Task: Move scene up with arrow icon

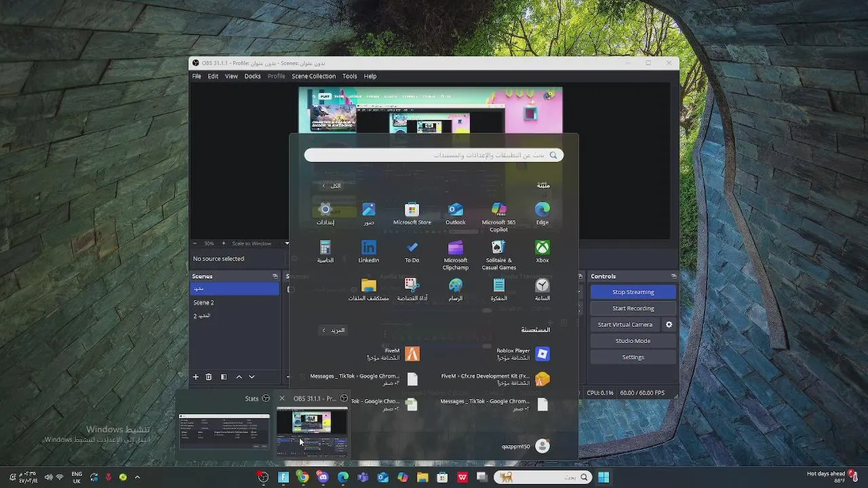Action: pos(239,377)
